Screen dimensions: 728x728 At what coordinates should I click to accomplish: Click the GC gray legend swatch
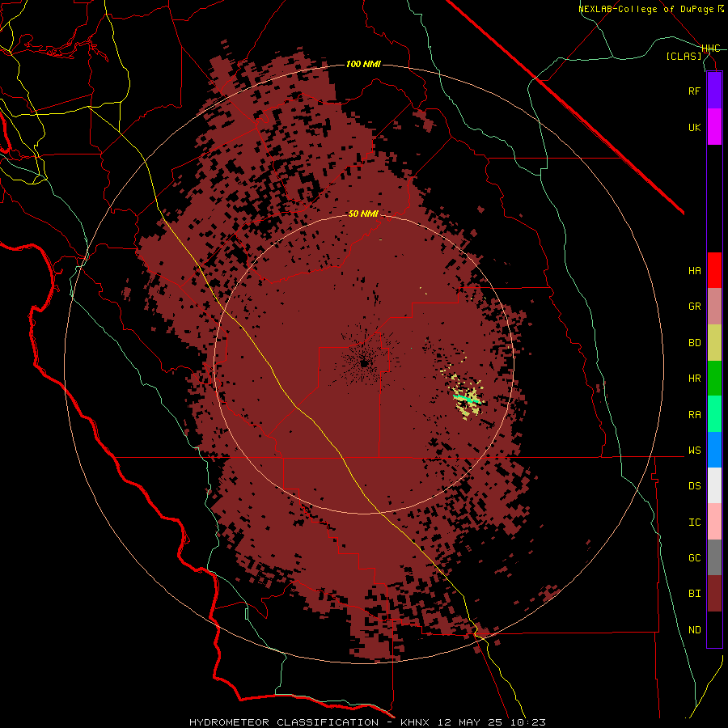[x=714, y=557]
